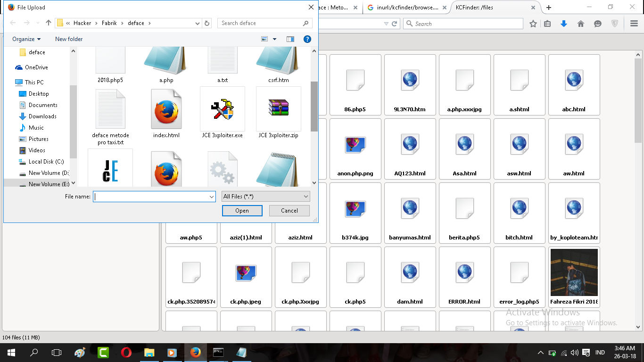Viewport: 644px width, 362px height.
Task: Open Firefox downloads with the arrow icon
Action: (564, 23)
